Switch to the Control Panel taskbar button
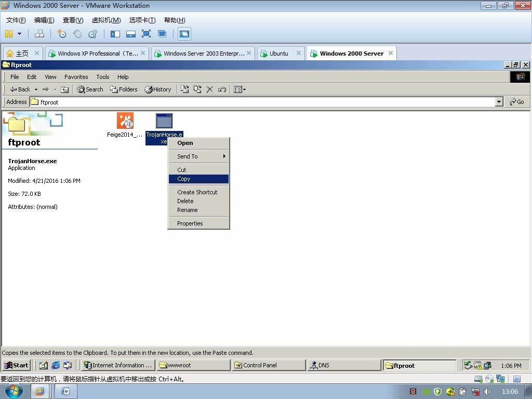The image size is (532, 399). tap(269, 365)
